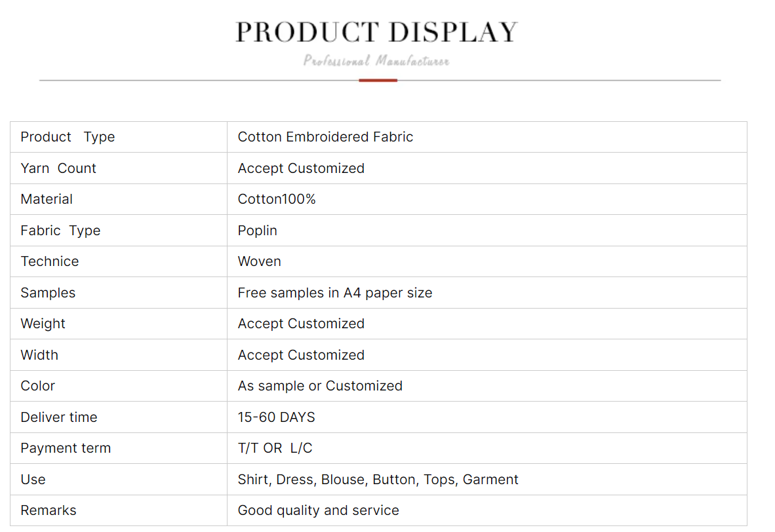Click the Accept Customized value for Width
This screenshot has width=775, height=532.
301,355
